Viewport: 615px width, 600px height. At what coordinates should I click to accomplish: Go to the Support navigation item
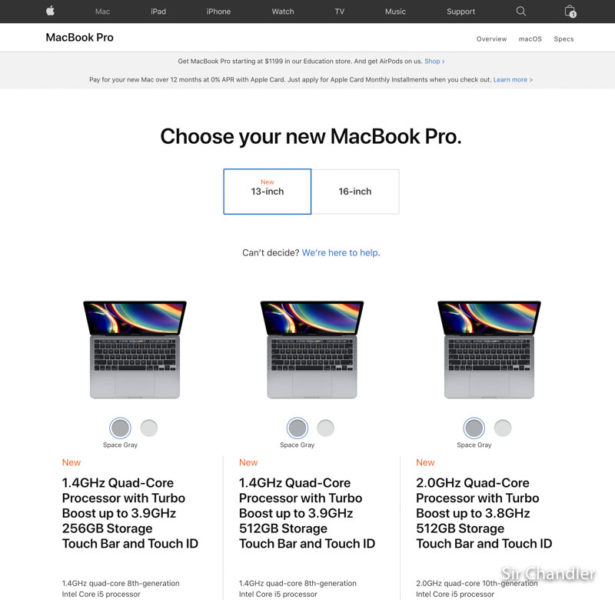[460, 12]
